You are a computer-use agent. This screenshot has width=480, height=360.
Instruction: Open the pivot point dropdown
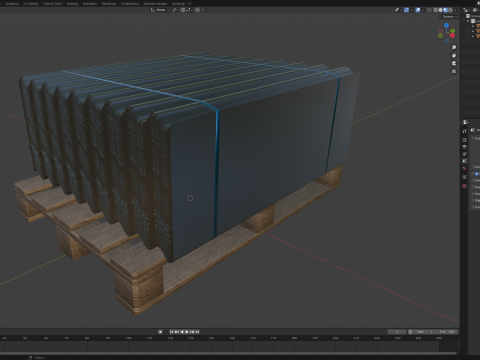pyautogui.click(x=175, y=10)
